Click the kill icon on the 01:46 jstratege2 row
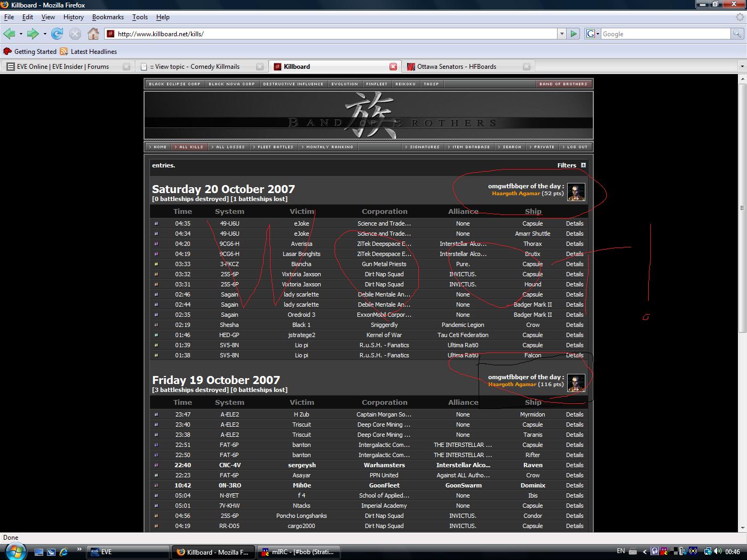This screenshot has width=747, height=560. click(x=156, y=335)
